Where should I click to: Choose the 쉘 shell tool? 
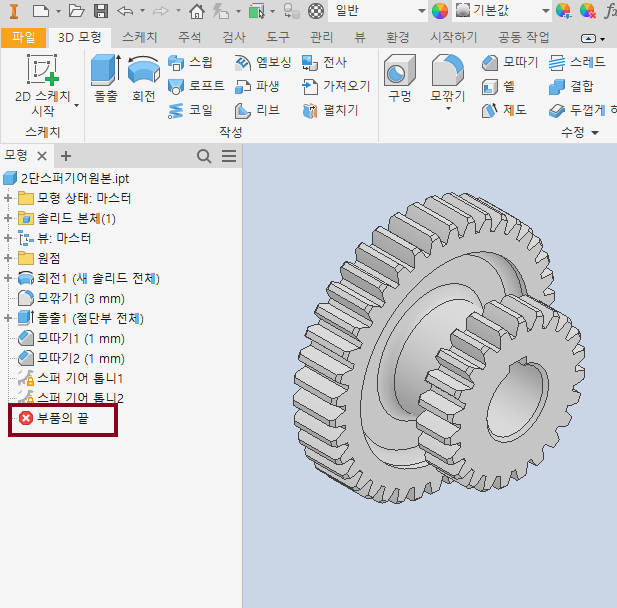[498, 87]
